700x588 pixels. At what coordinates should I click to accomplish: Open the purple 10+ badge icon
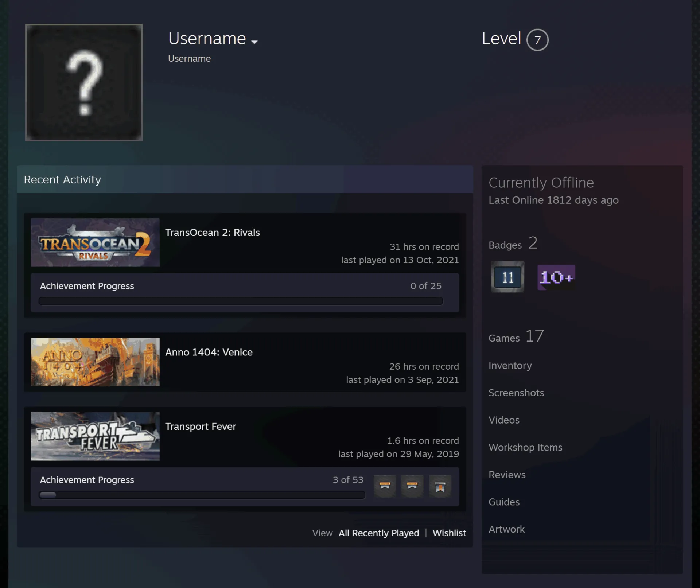click(556, 277)
